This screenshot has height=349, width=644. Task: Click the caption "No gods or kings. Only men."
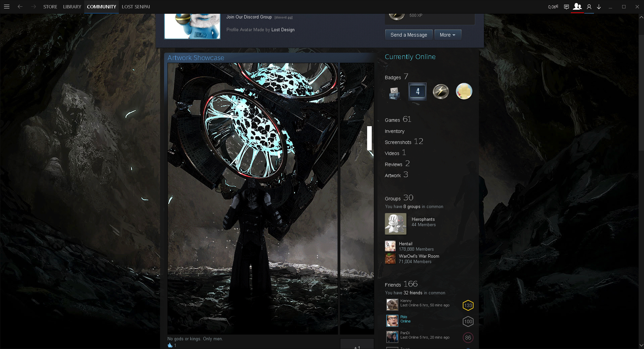(195, 339)
